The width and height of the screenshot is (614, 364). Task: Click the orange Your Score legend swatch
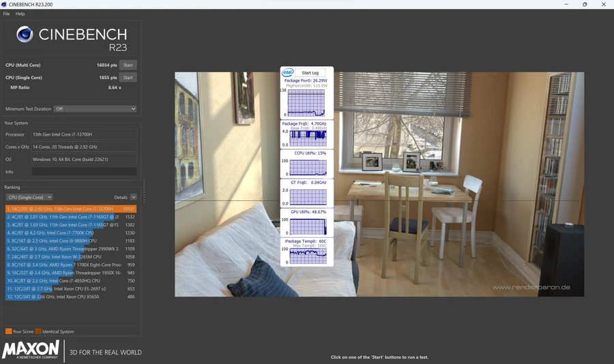tap(8, 331)
